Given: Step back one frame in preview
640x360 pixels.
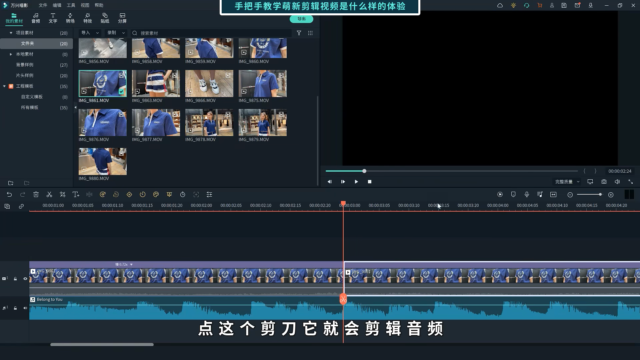Looking at the screenshot, I should pyautogui.click(x=329, y=182).
